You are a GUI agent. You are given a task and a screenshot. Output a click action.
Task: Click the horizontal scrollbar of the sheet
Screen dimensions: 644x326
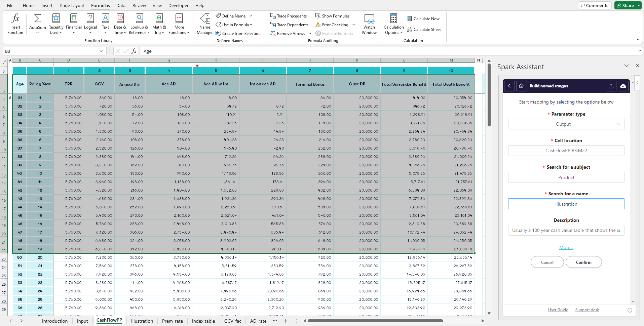(x=375, y=321)
